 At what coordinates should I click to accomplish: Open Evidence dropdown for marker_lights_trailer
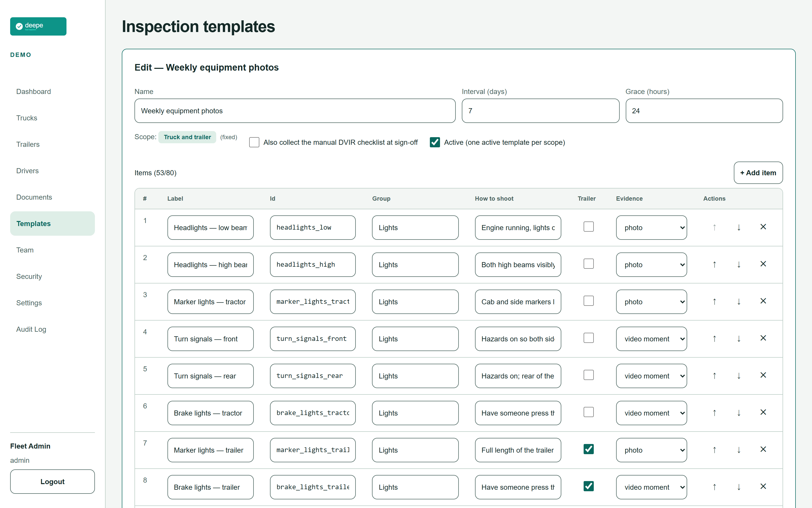pyautogui.click(x=651, y=450)
